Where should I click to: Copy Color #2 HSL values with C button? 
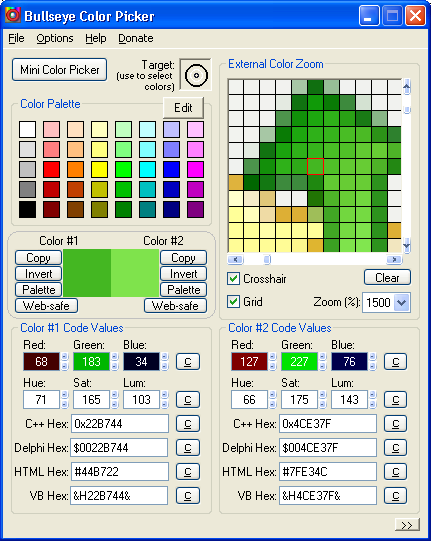(396, 400)
